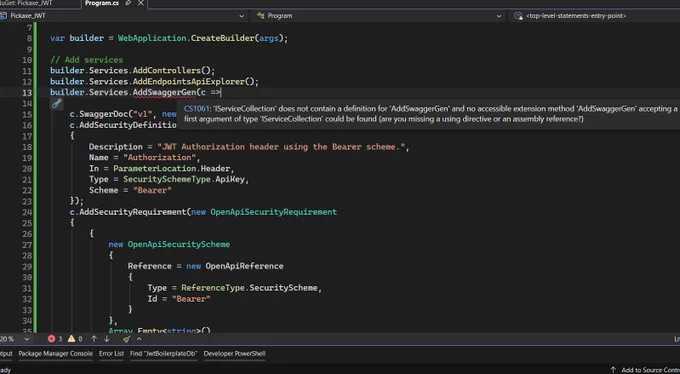Click WebApplication on line 8

152,38
